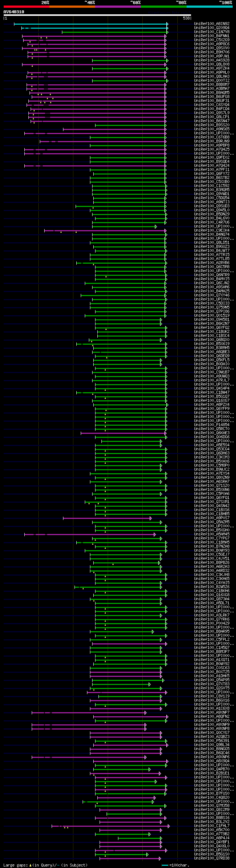Image resolution: width=236 pixels, height=868 pixels.
Task: Open hit UniRef100_Q209Q4
Action: point(212,28)
